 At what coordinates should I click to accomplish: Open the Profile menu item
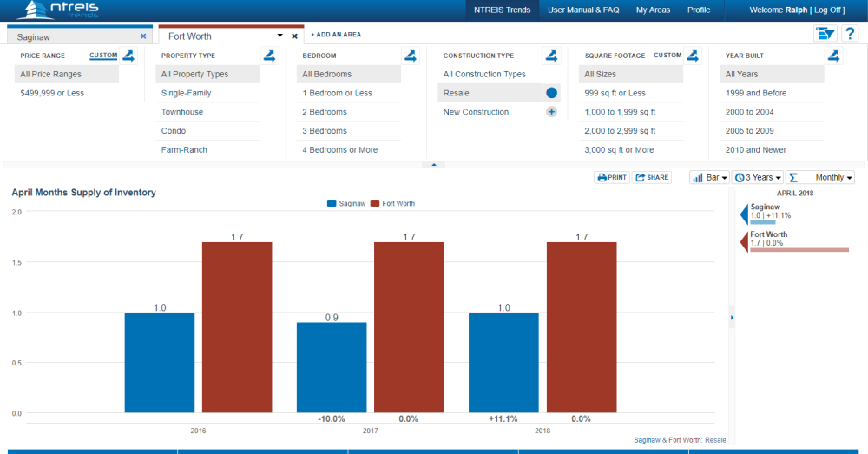(699, 10)
